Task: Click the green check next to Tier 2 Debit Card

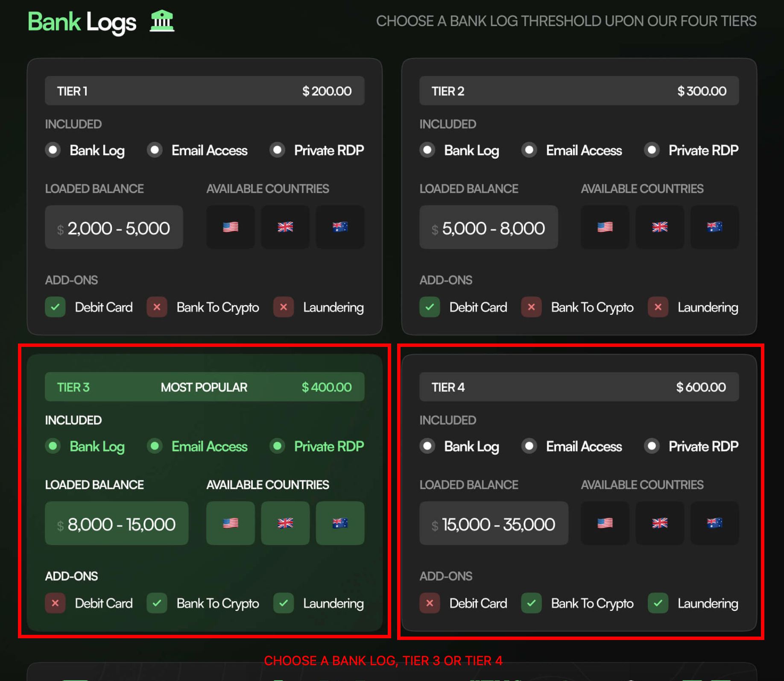Action: pos(430,307)
